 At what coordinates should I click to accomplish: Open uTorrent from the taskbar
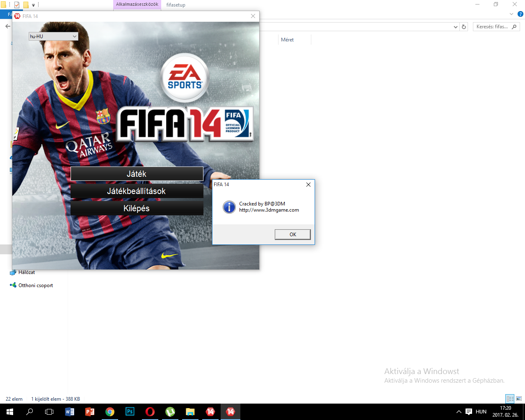170,412
